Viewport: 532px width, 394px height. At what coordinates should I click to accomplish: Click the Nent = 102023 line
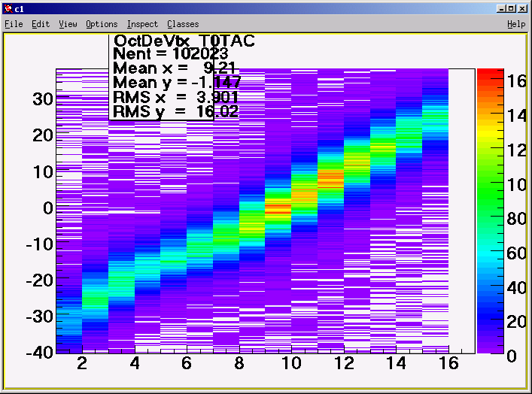[x=171, y=53]
